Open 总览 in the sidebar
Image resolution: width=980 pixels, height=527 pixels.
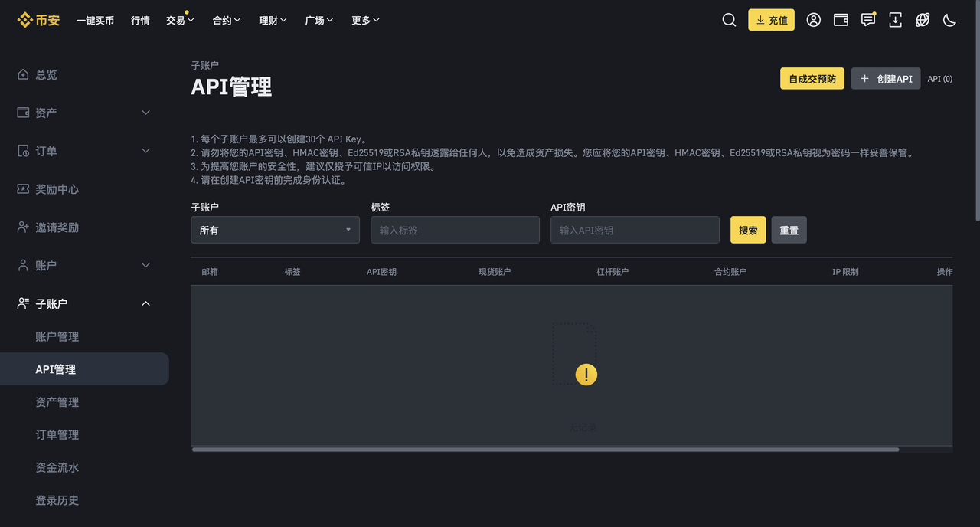(x=46, y=74)
